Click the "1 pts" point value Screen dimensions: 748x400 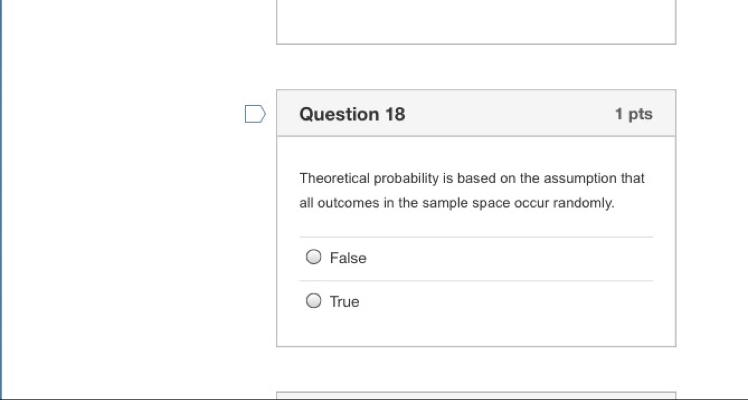(634, 114)
